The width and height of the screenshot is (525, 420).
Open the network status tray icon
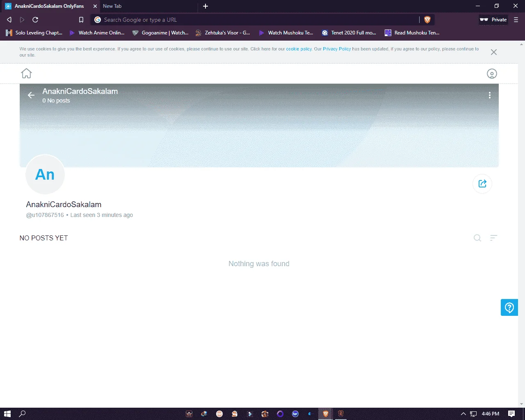473,414
